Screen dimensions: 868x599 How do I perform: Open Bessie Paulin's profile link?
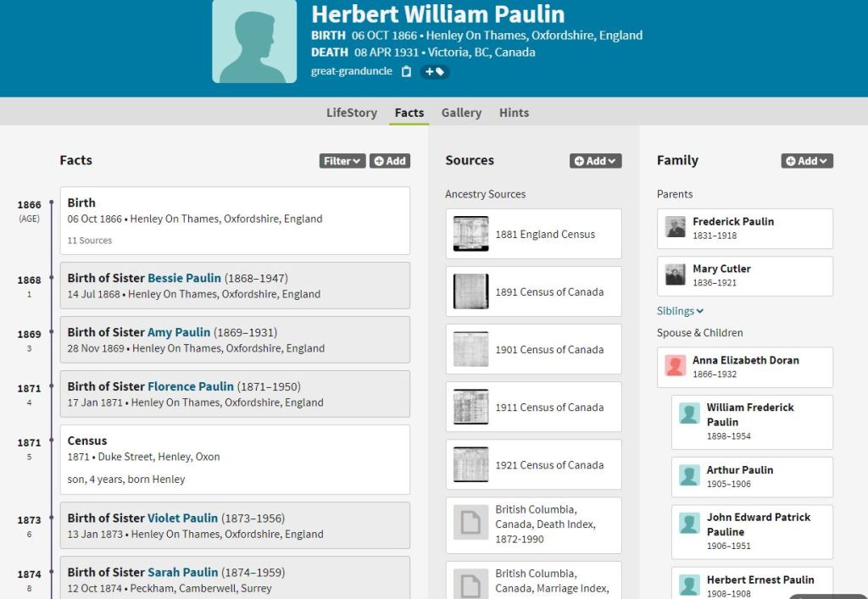[x=184, y=278]
